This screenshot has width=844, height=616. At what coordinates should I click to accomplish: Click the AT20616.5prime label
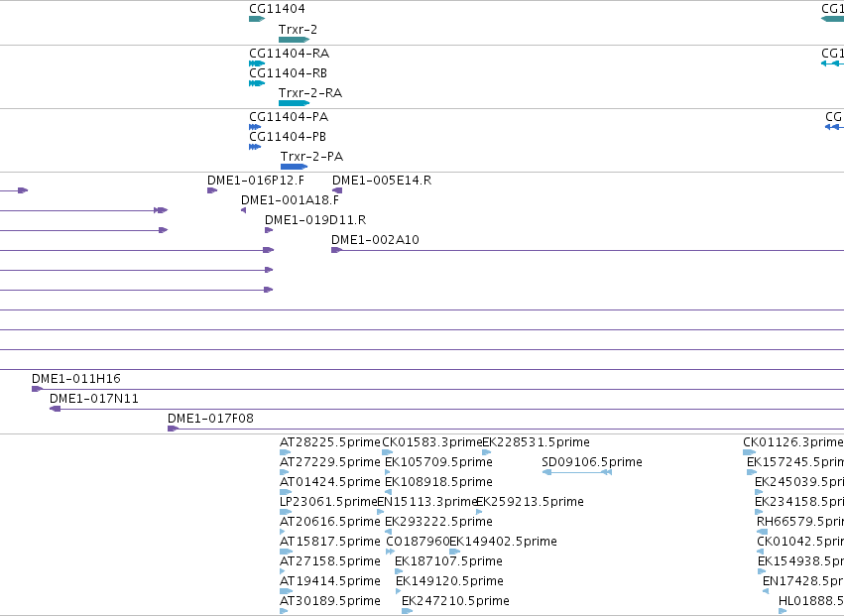(330, 522)
